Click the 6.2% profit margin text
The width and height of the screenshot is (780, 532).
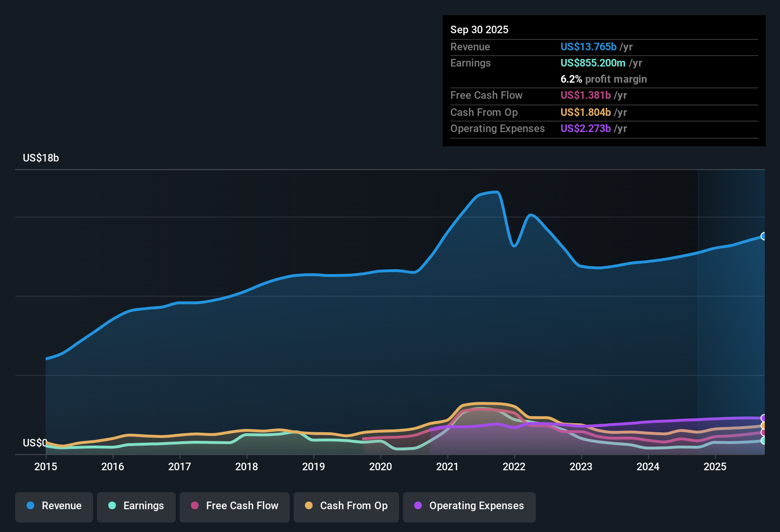pos(603,79)
